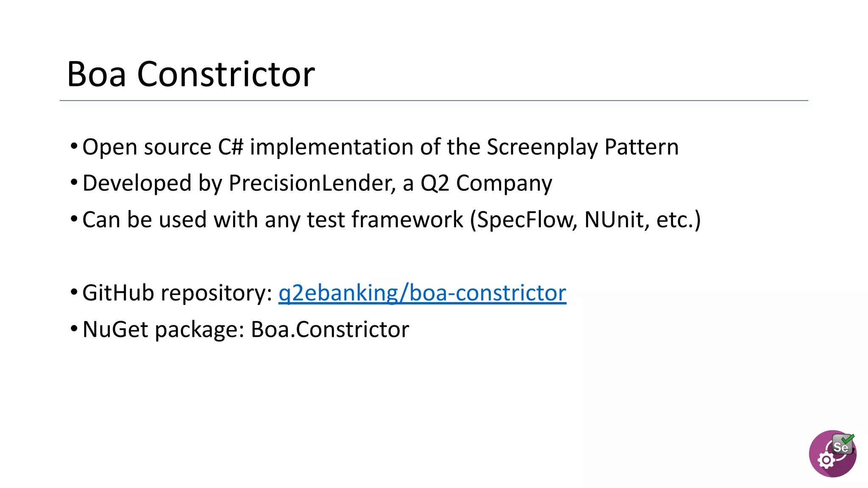Click the NuGet package label text
The width and height of the screenshot is (868, 488).
click(x=163, y=330)
